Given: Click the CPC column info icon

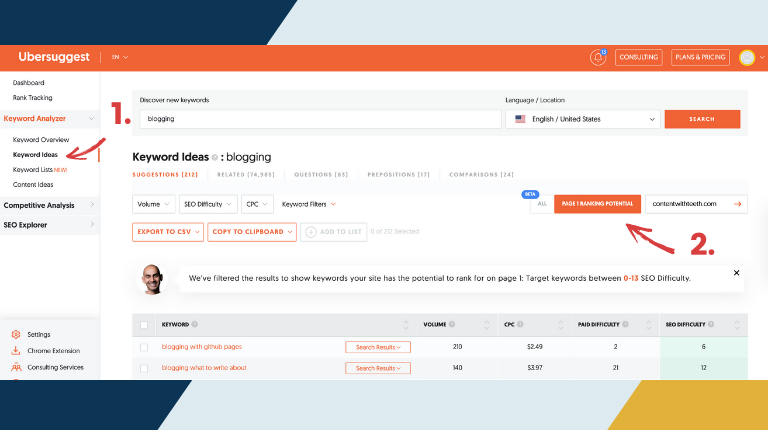Looking at the screenshot, I should (520, 324).
